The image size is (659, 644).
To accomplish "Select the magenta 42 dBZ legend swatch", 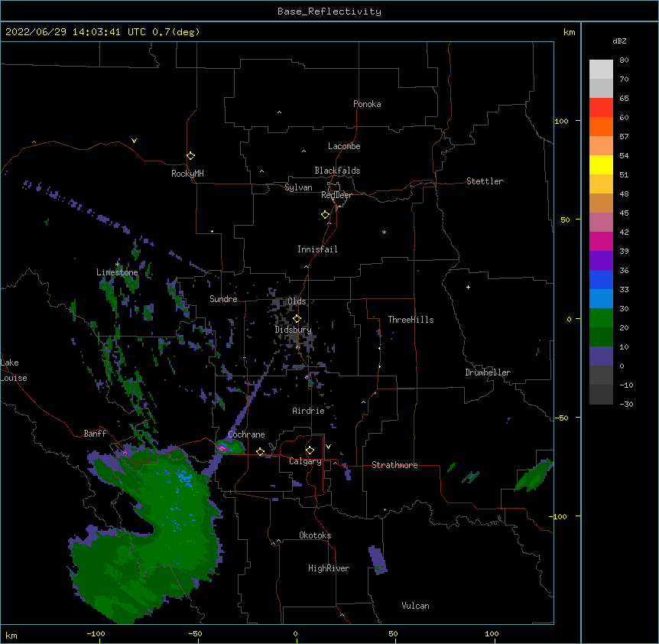I will 601,241.
